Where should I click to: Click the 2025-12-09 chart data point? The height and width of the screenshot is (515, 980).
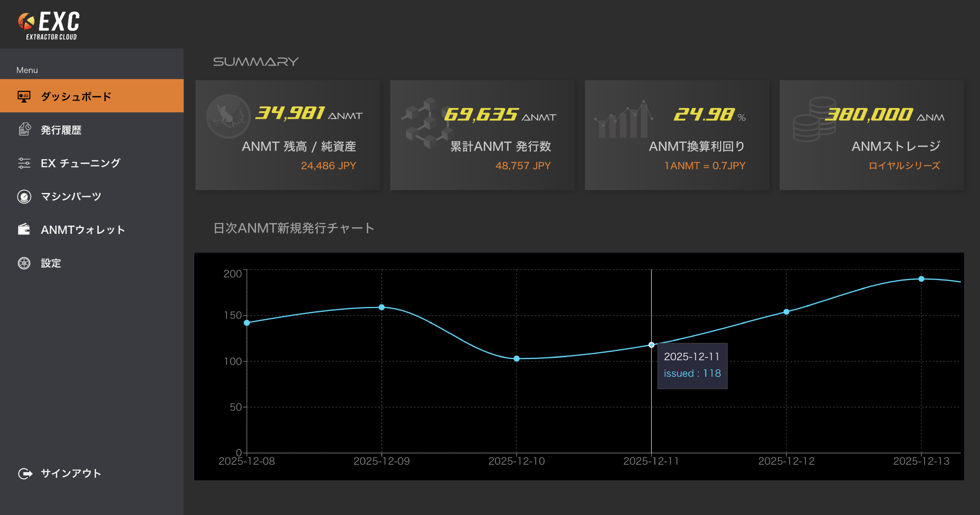(x=382, y=307)
